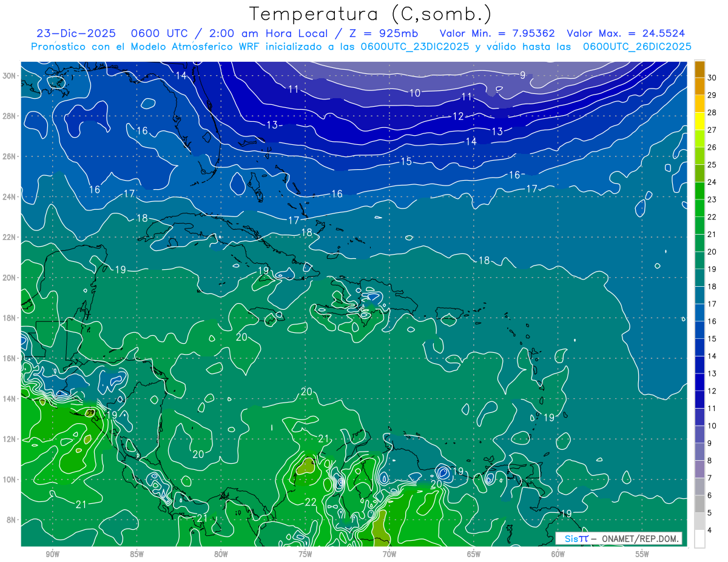Click the '14N' latitude axis label
This screenshot has width=728, height=562.
pyautogui.click(x=9, y=399)
